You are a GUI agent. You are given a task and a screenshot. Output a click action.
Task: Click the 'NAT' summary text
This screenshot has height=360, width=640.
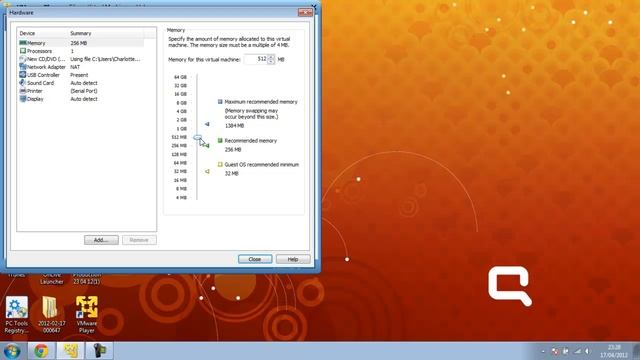point(75,67)
